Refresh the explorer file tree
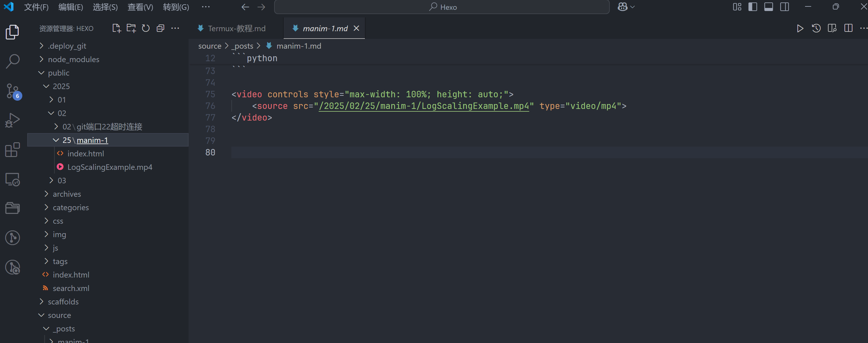Viewport: 868px width, 343px height. pos(145,28)
